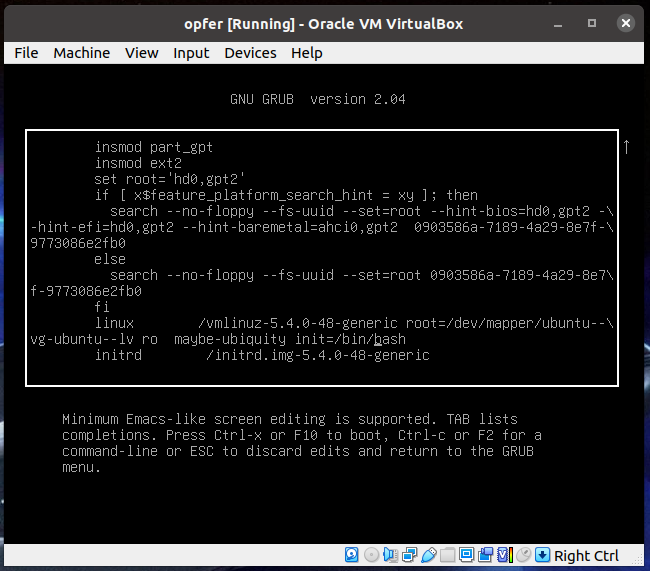Screen dimensions: 650x571
Task: Click the 'else' line in GRUB script
Action: tap(110, 259)
